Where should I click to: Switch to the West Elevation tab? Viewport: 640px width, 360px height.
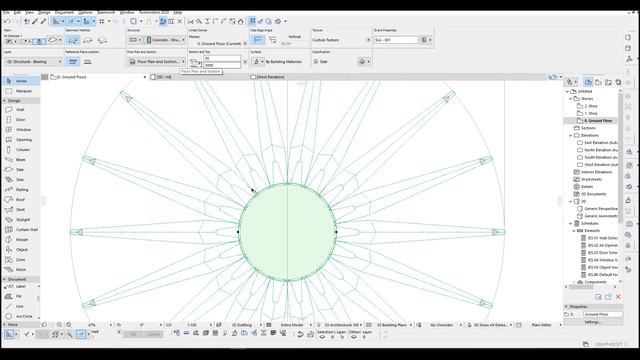299,77
